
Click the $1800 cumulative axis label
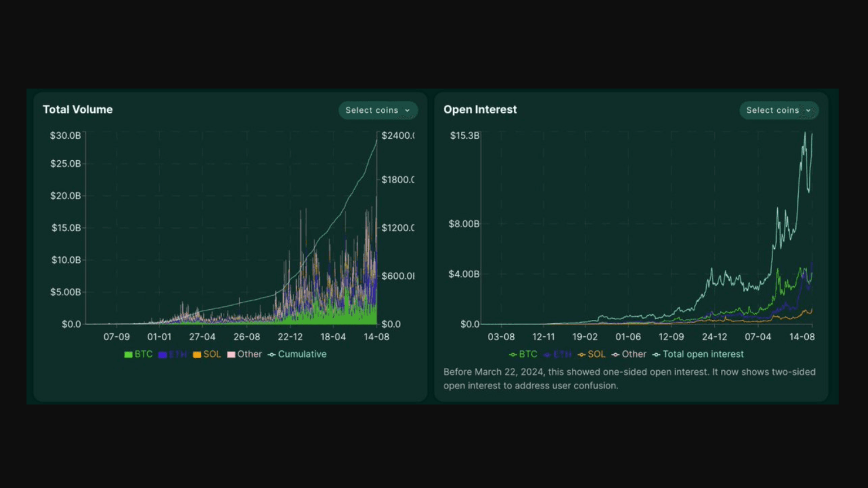point(398,180)
